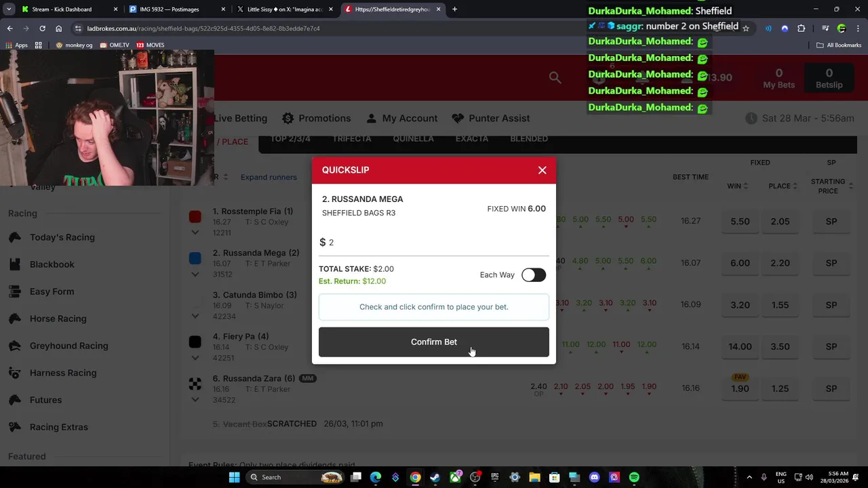Switch to the QUINELLA tab
This screenshot has width=868, height=488.
coord(413,138)
